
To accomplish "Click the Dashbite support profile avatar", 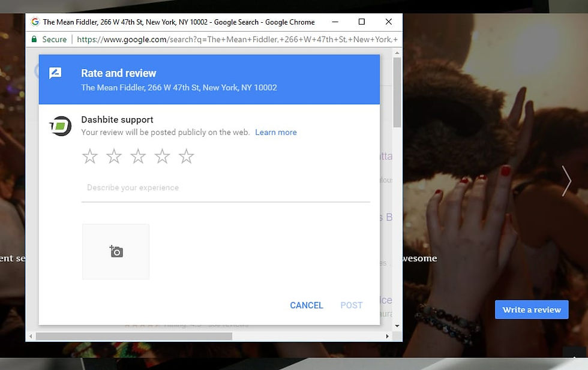I will pyautogui.click(x=61, y=126).
